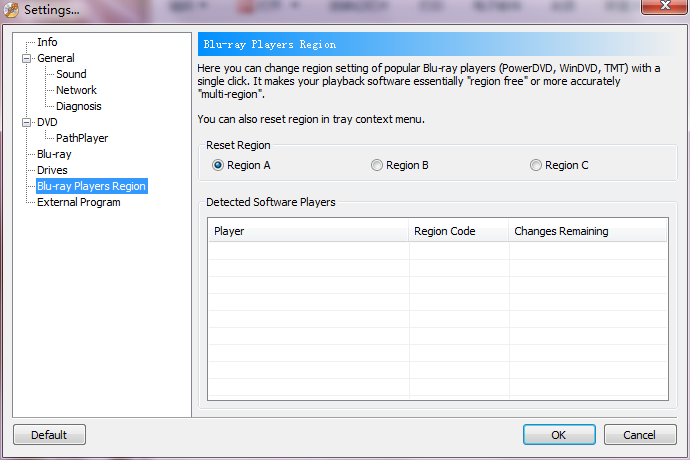Select DVD in the settings tree
Image resolution: width=690 pixels, height=460 pixels.
click(x=47, y=122)
